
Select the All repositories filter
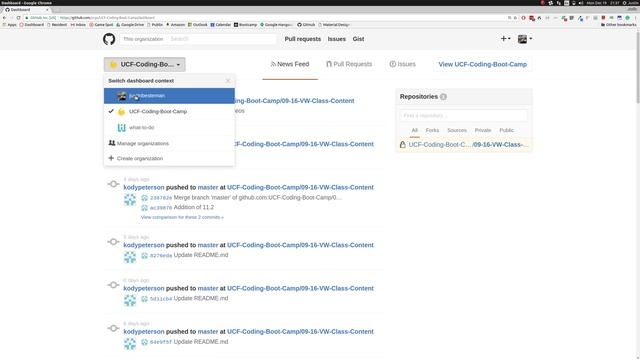(x=414, y=130)
